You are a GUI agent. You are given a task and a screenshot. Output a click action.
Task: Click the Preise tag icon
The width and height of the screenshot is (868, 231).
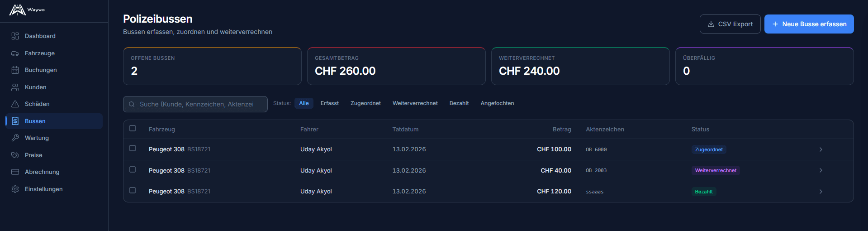coord(15,155)
